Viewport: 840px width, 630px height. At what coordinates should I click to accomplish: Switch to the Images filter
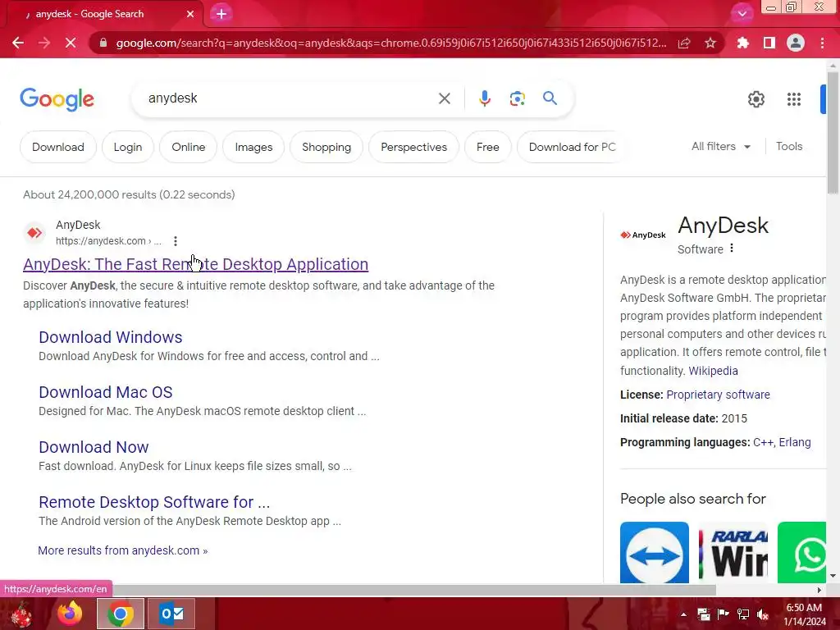[x=253, y=147]
